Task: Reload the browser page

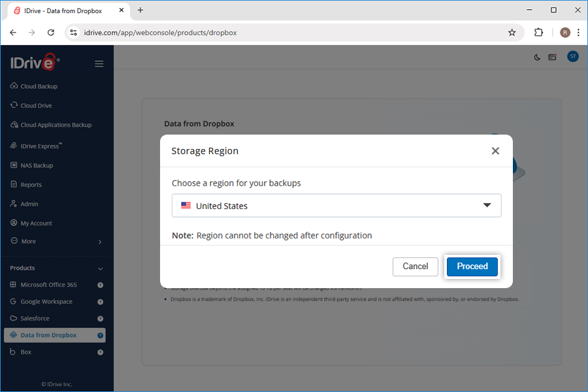Action: 51,33
